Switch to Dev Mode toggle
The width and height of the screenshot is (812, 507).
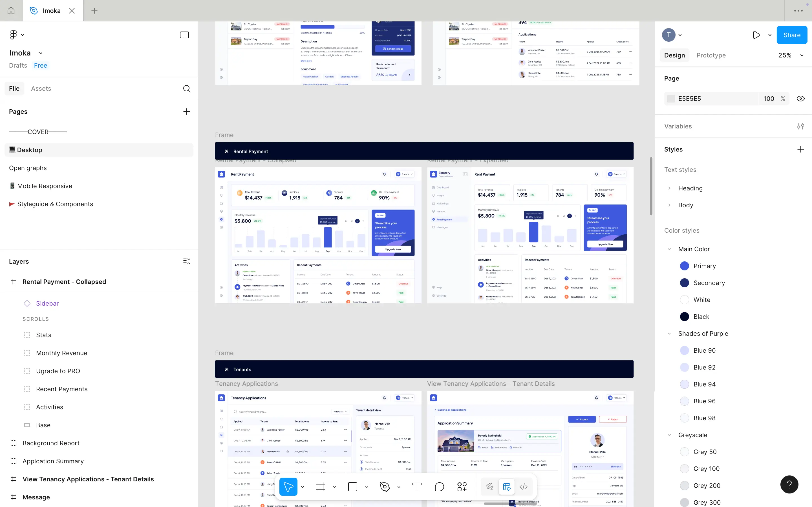pyautogui.click(x=524, y=486)
